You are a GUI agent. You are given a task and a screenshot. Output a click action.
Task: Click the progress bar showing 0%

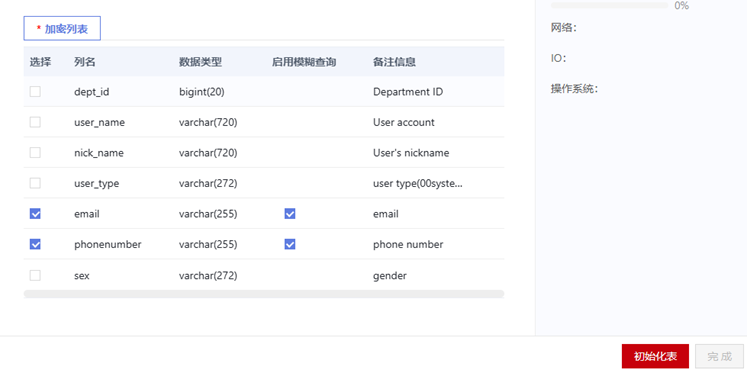coord(610,6)
